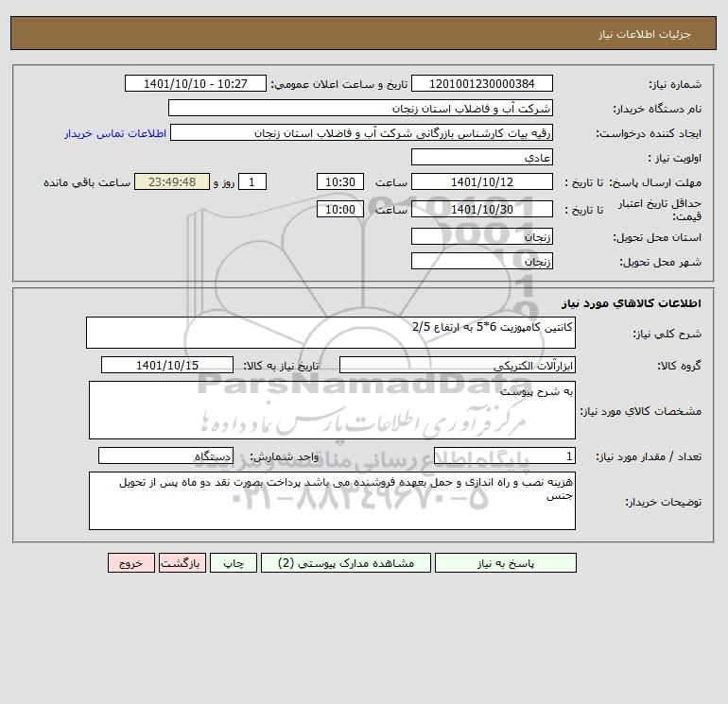Click price validity time 10:00
728x704 pixels.
coord(339,209)
